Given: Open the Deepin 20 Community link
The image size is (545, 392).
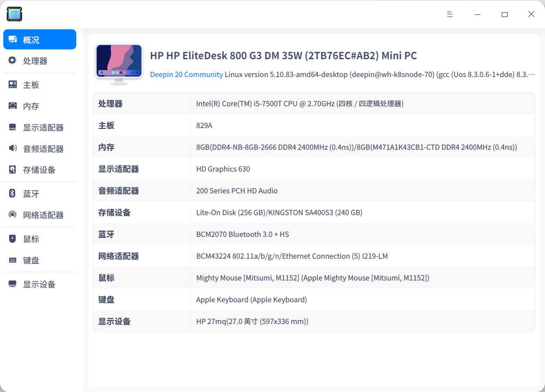Looking at the screenshot, I should 186,74.
